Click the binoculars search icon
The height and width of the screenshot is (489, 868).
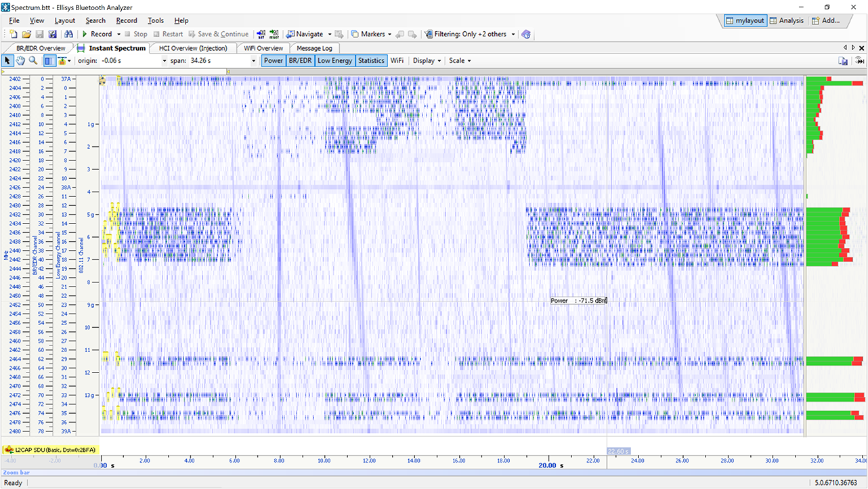[68, 34]
